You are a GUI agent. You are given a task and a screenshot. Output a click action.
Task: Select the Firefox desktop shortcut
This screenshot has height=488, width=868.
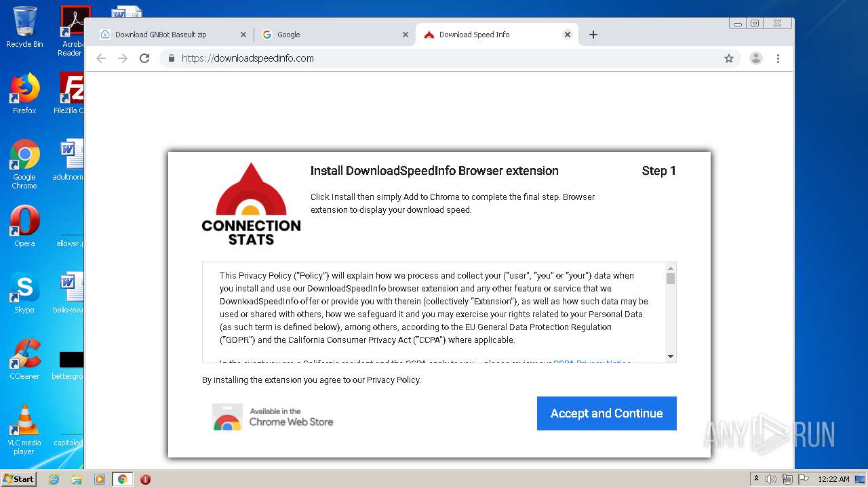point(24,94)
